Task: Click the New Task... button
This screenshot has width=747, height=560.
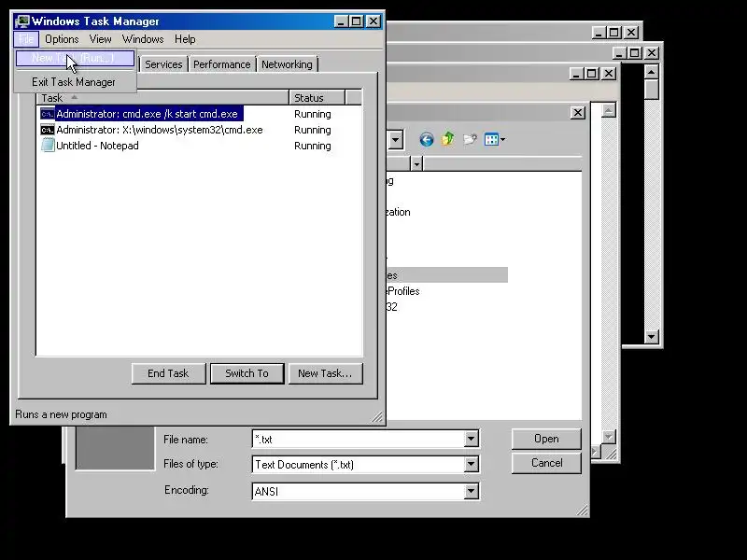Action: (x=325, y=373)
